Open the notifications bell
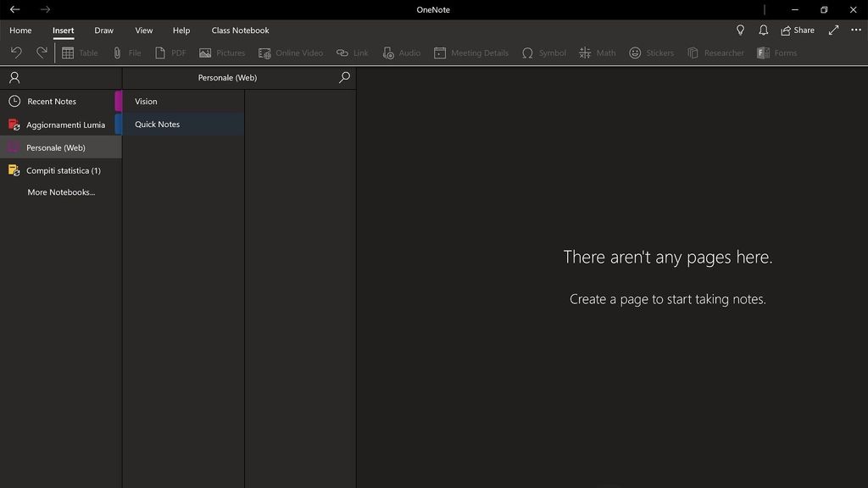The width and height of the screenshot is (868, 488). click(x=763, y=30)
